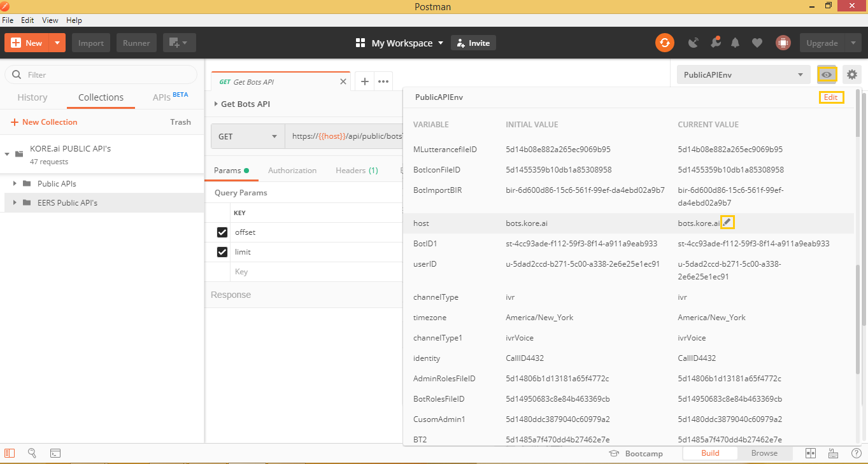Screen dimensions: 868x464
Task: Click the collections Filter search field
Action: point(102,74)
